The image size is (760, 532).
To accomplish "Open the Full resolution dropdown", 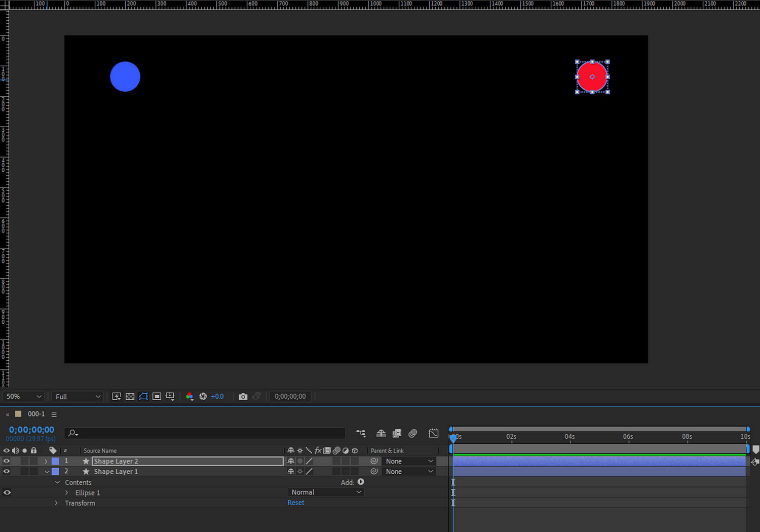I will coord(78,396).
